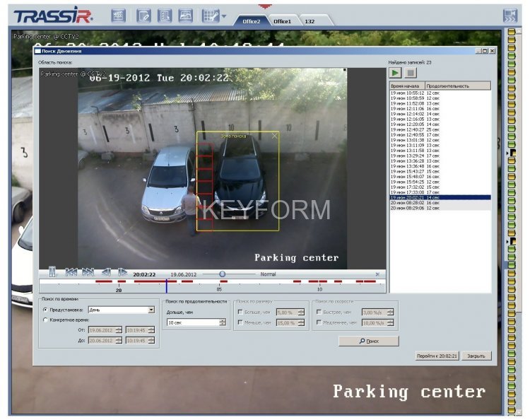530x420 pixels.
Task: Enable the 'Быстрее, чем' speed checkbox
Action: coord(319,312)
